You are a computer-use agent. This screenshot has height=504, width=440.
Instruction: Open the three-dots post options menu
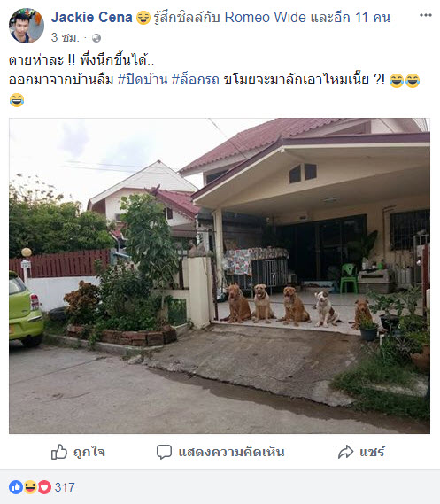[x=426, y=15]
